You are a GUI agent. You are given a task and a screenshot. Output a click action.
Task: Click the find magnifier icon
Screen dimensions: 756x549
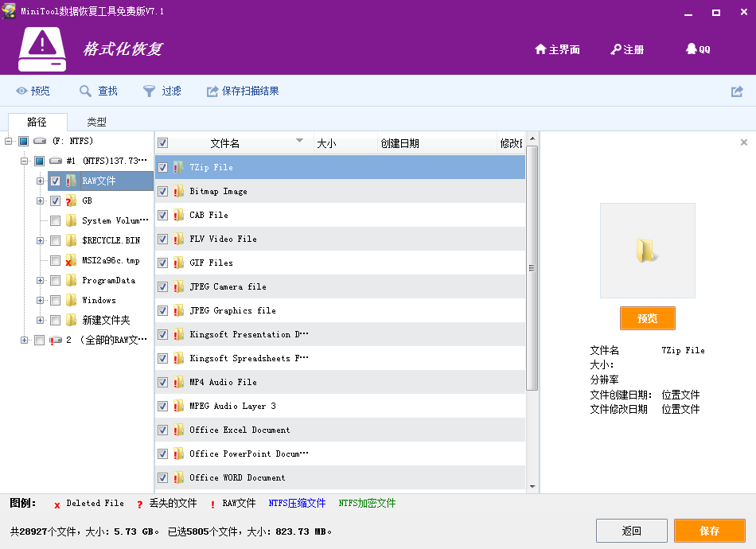(85, 91)
